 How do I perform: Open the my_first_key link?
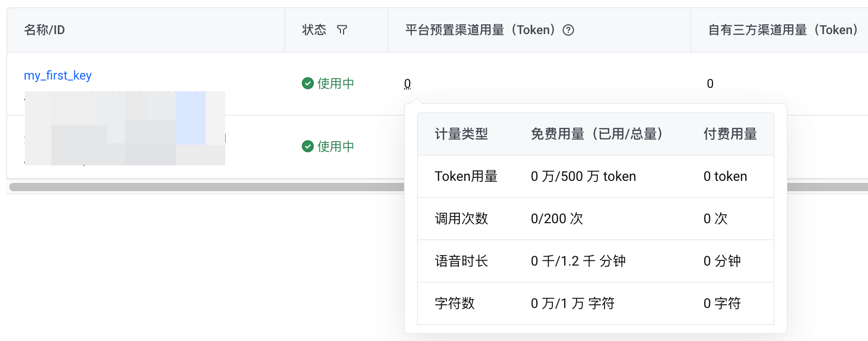point(57,75)
